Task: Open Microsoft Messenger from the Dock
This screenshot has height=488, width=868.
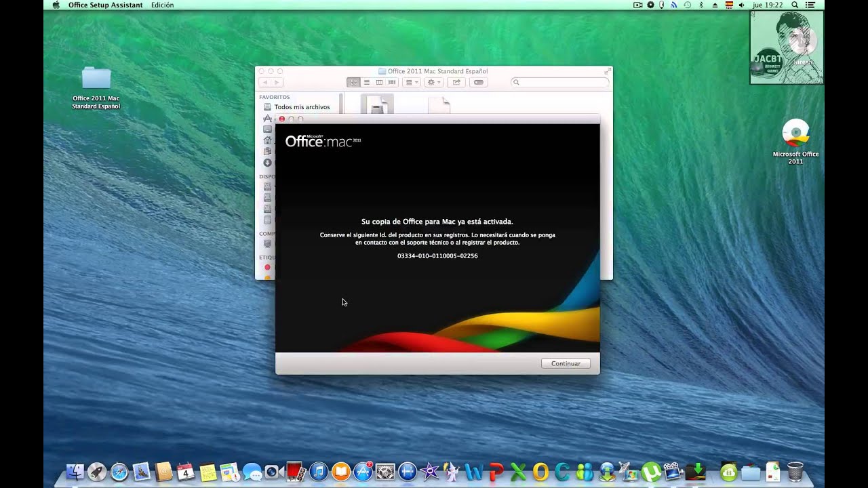Action: coord(585,472)
